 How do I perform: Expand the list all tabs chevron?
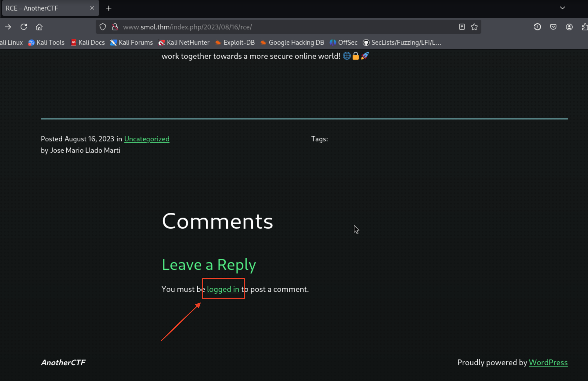[562, 8]
